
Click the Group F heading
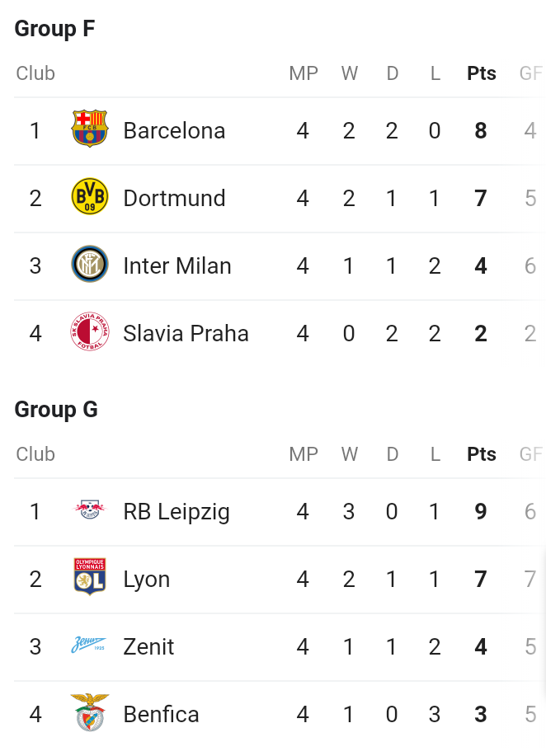54,29
